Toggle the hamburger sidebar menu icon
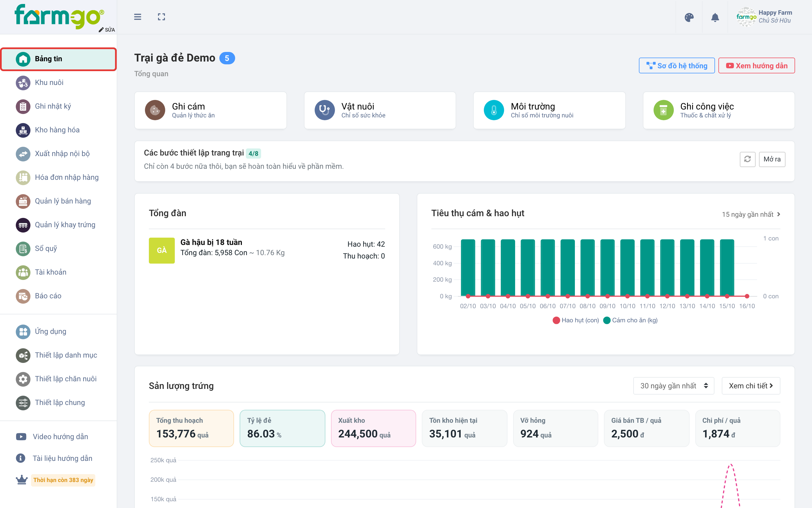 [x=138, y=17]
